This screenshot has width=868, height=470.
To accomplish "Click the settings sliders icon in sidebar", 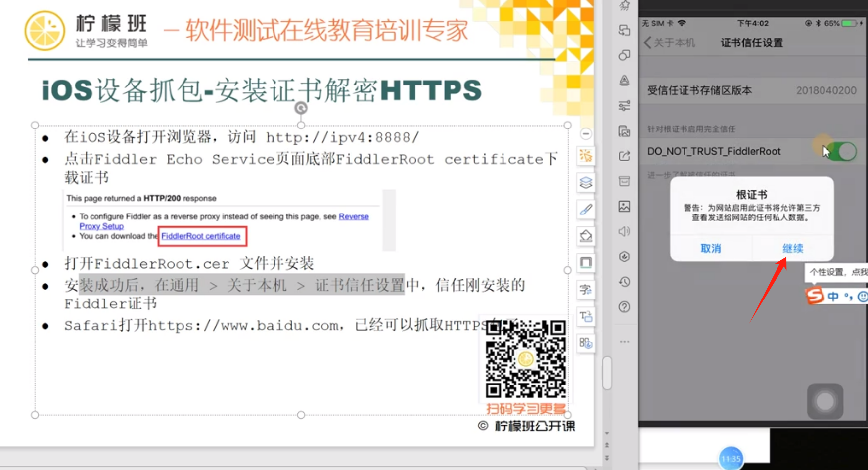I will tap(624, 105).
